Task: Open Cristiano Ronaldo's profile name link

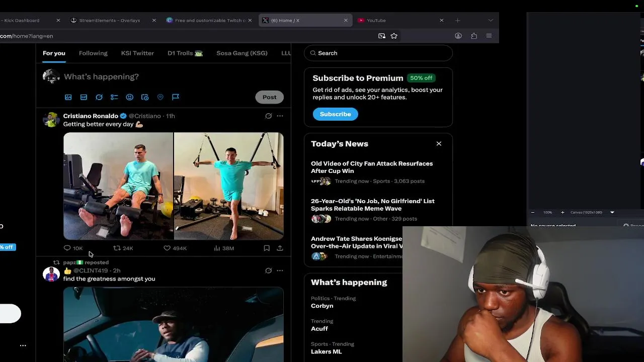Action: (x=91, y=116)
